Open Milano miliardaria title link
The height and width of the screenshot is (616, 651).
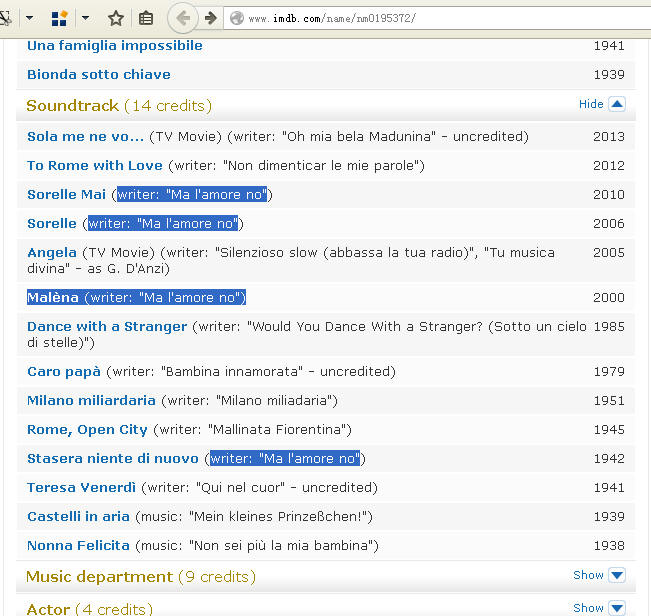click(x=91, y=401)
